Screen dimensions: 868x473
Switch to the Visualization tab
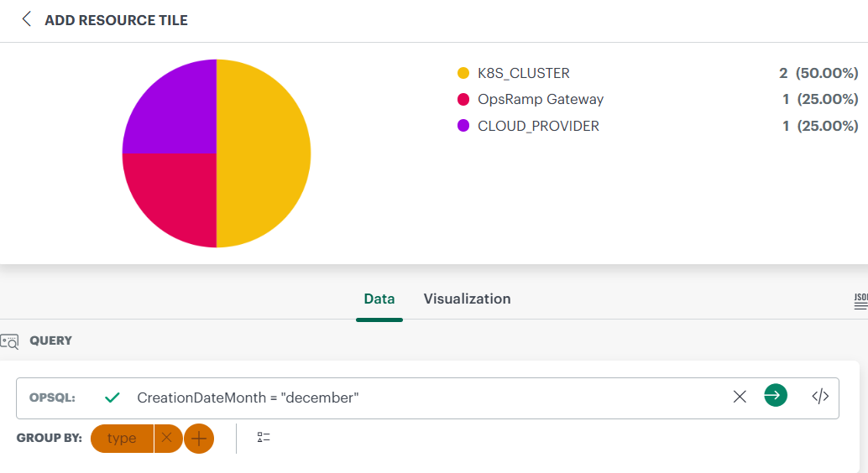pyautogui.click(x=468, y=299)
